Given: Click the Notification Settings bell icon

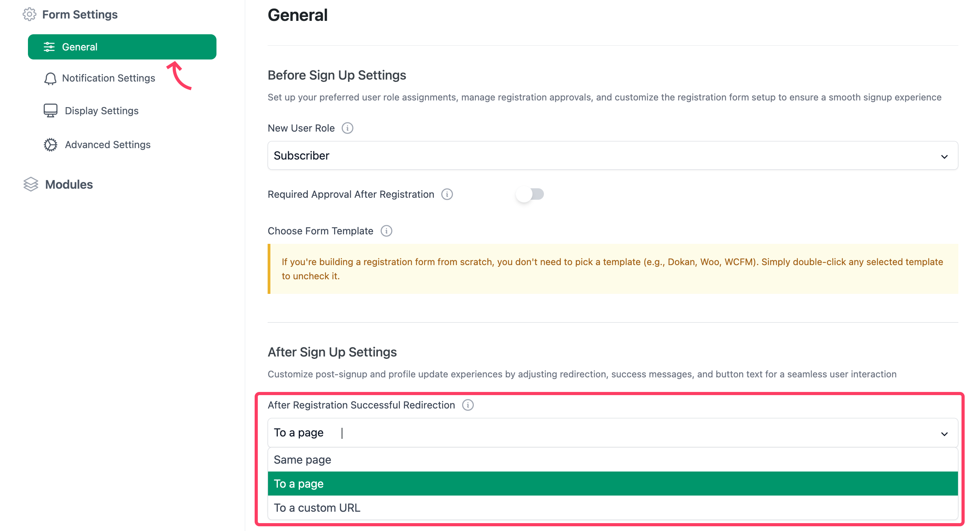Looking at the screenshot, I should (x=50, y=78).
